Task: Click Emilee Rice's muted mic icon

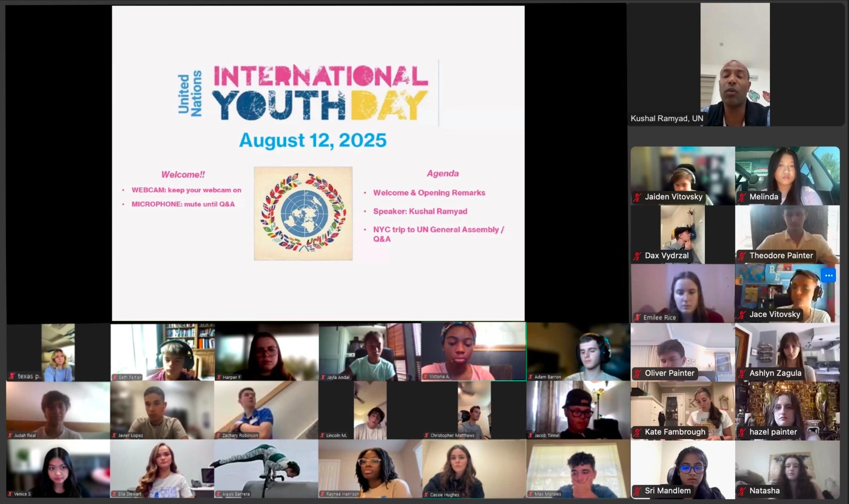Action: [x=637, y=317]
